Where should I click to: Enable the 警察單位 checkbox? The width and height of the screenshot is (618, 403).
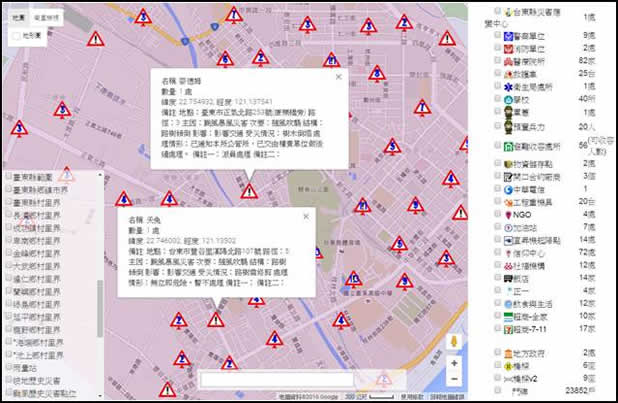(x=497, y=35)
